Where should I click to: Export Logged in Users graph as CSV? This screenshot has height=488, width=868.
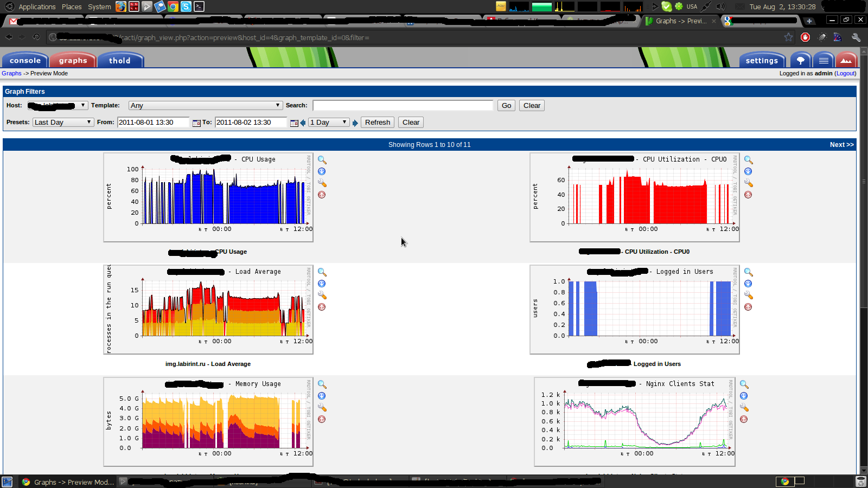click(x=748, y=284)
